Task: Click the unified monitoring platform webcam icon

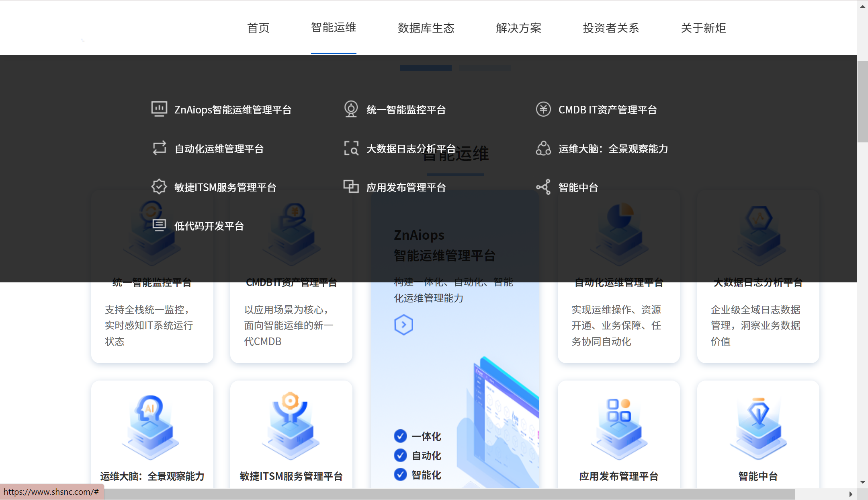Action: click(x=351, y=109)
